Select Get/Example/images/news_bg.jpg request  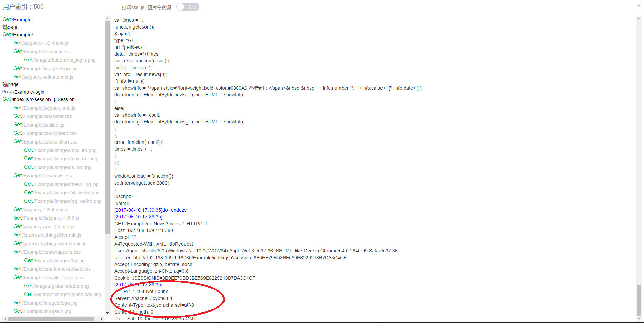click(x=61, y=184)
